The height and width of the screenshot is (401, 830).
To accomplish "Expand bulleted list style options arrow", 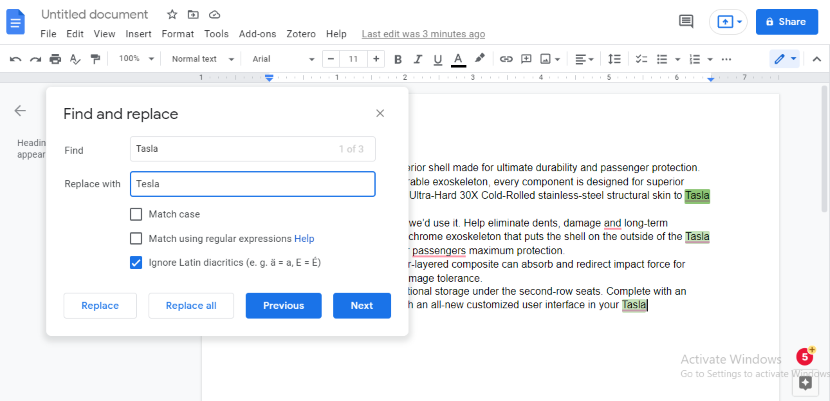I will click(x=678, y=59).
